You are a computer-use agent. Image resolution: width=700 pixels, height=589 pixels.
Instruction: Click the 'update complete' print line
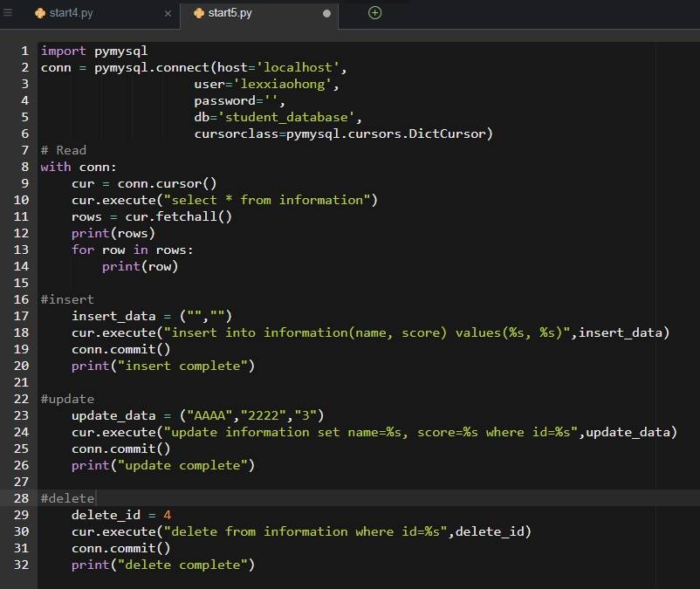pos(163,465)
